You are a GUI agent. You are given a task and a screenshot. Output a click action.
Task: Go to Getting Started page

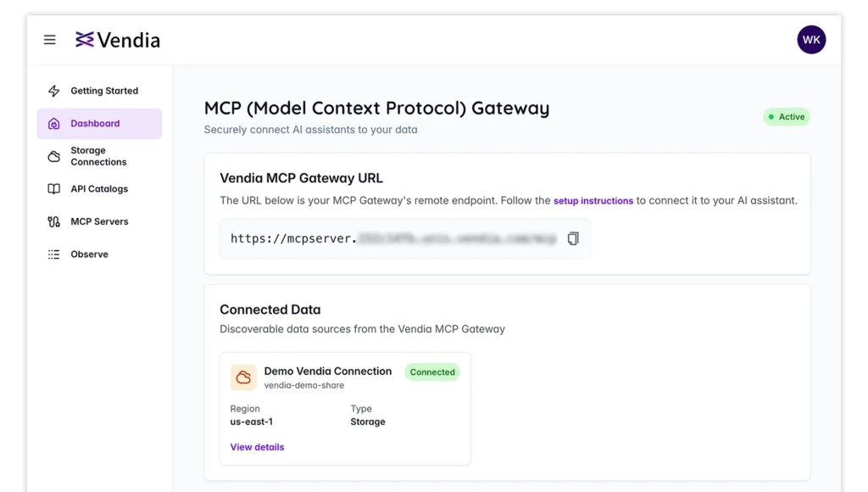104,91
